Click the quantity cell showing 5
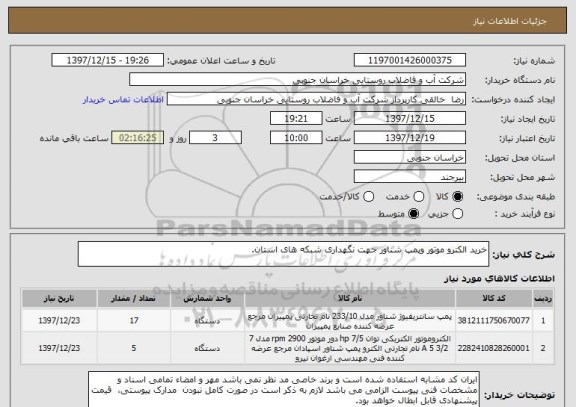This screenshot has height=407, width=576. pyautogui.click(x=134, y=348)
